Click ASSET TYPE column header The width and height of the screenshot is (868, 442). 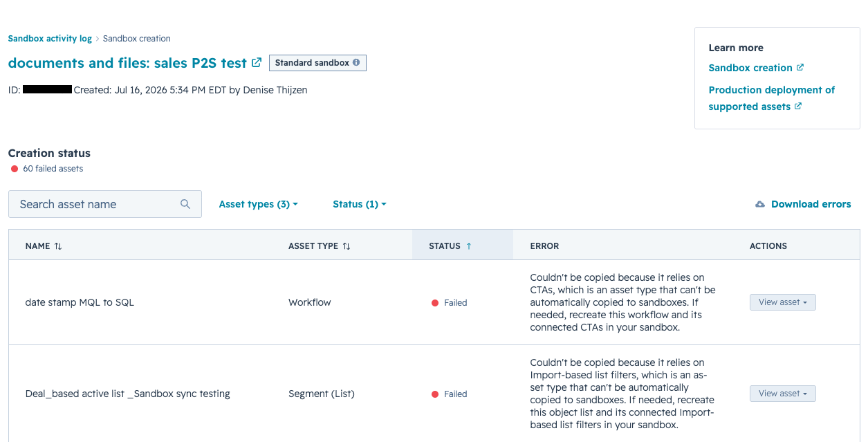point(313,246)
